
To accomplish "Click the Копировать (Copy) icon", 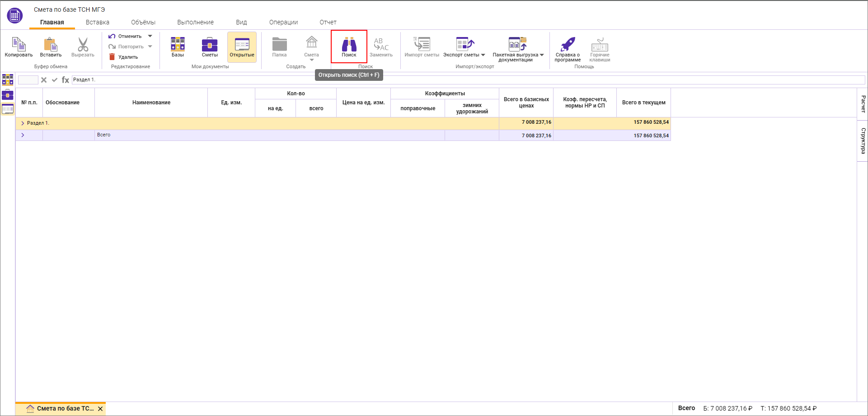I will (x=19, y=44).
